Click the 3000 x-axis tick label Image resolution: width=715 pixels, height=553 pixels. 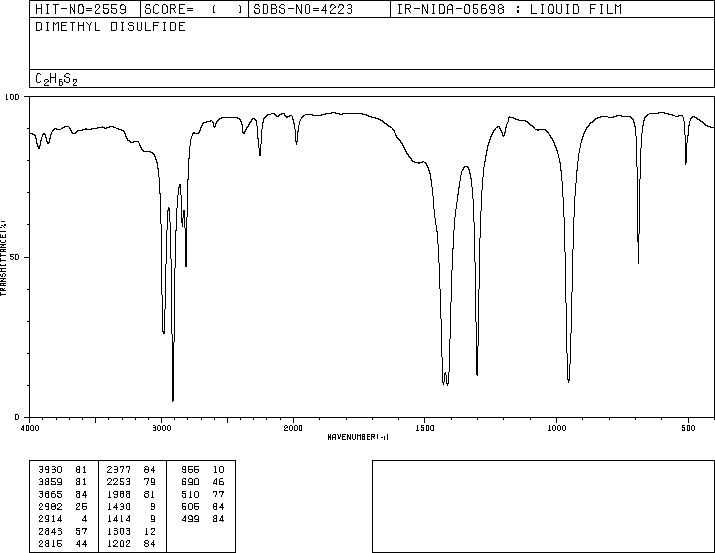161,428
